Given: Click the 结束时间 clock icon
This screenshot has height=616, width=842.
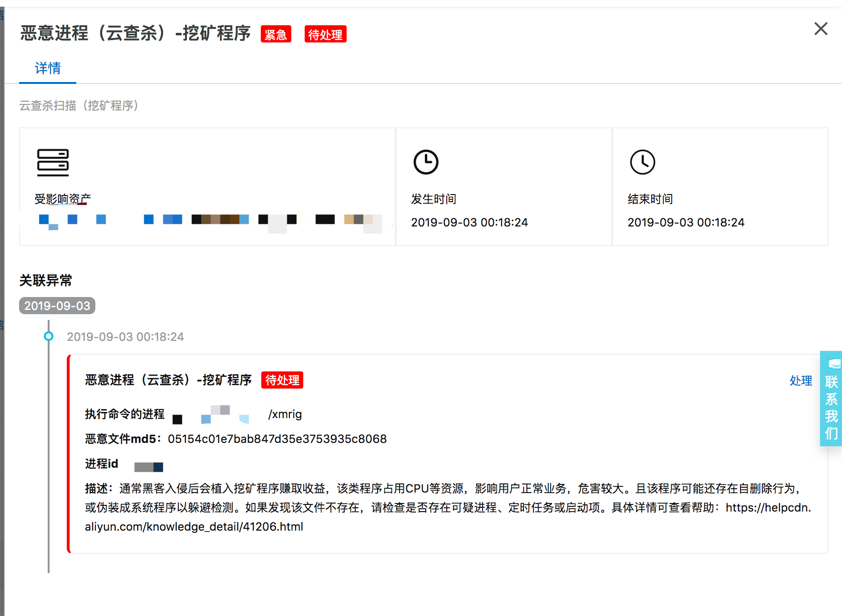Looking at the screenshot, I should 642,162.
